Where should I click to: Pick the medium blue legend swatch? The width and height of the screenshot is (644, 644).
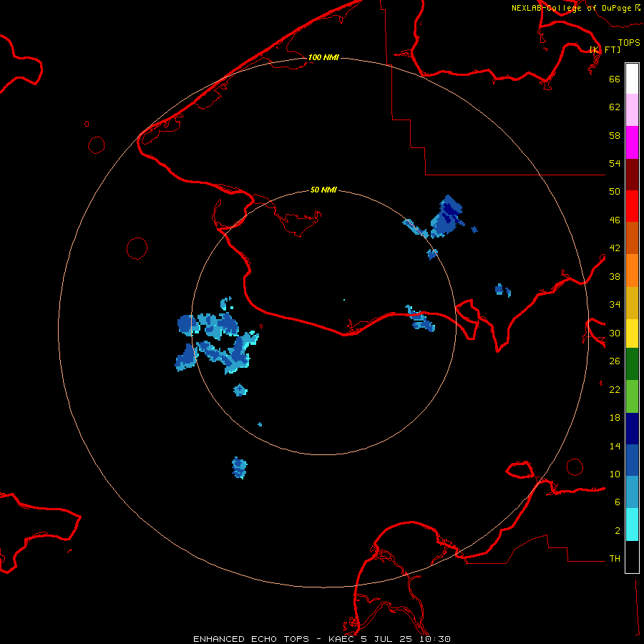(632, 460)
